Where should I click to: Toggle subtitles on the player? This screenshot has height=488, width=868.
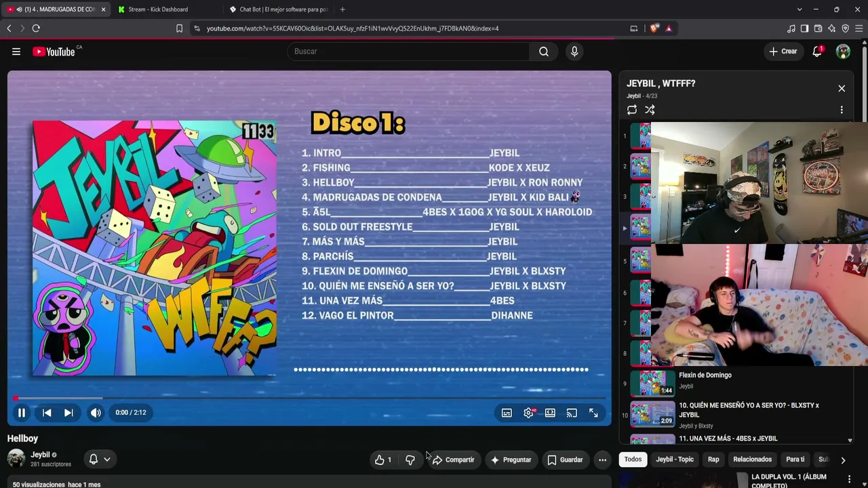pyautogui.click(x=507, y=413)
